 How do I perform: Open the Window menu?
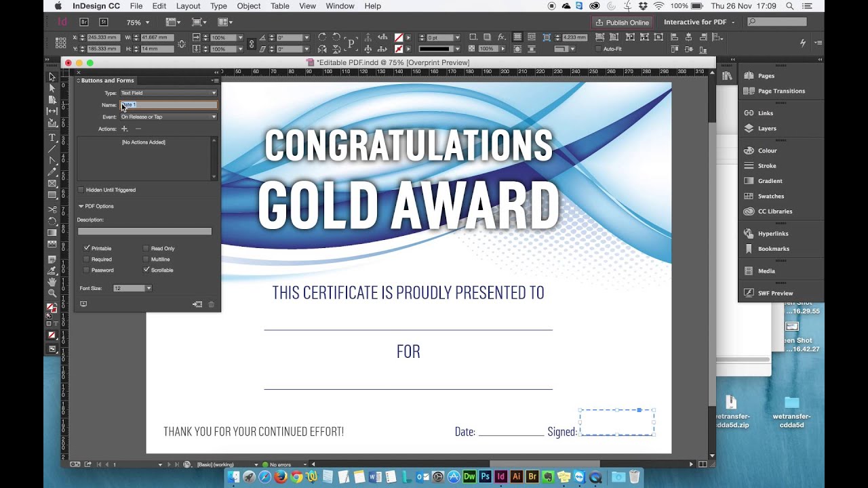(x=340, y=6)
